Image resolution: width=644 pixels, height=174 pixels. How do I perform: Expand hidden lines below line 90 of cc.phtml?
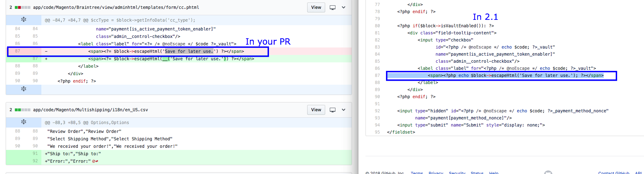click(x=24, y=89)
